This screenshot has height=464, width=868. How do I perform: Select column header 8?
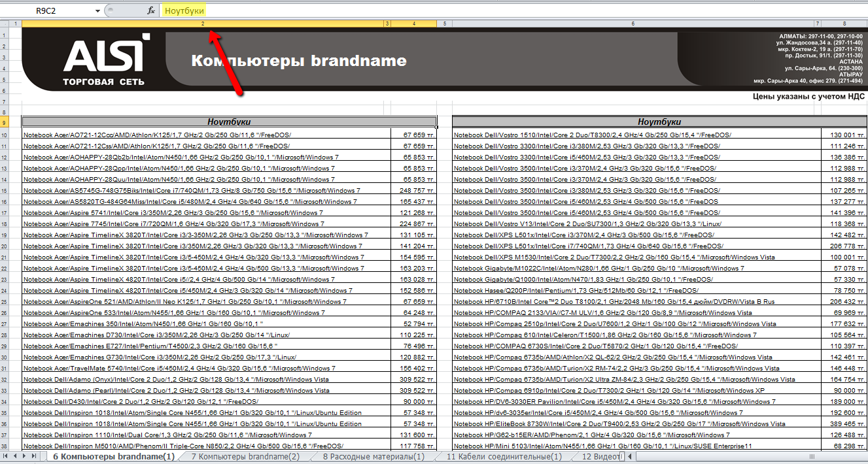844,24
